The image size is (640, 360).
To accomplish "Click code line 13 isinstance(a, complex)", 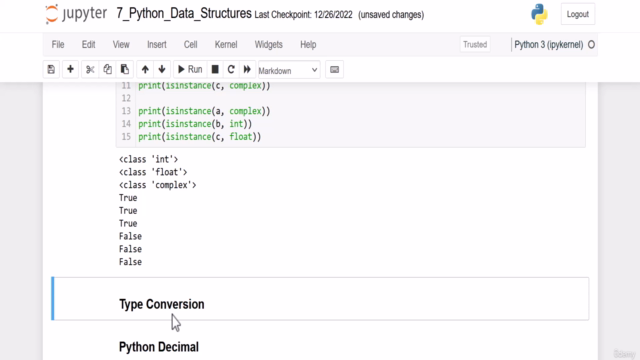I will coord(204,111).
